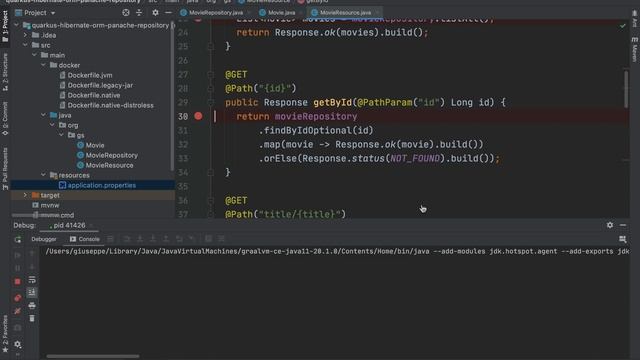Select Dockerfile.native file

pos(93,95)
